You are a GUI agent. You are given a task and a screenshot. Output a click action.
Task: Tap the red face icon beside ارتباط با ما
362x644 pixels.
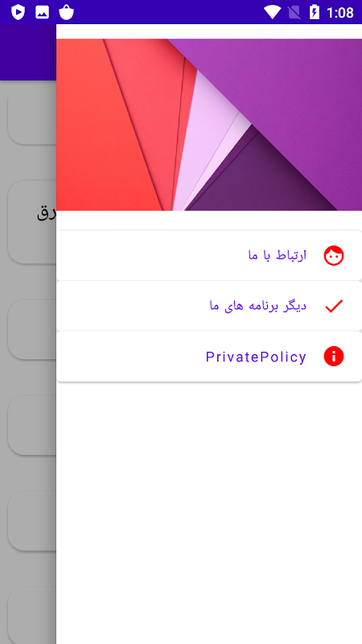(334, 256)
